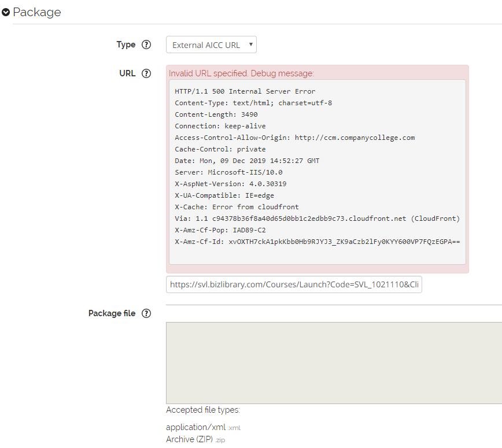Click the X-Amz-Cf-Id debug line

[318, 242]
